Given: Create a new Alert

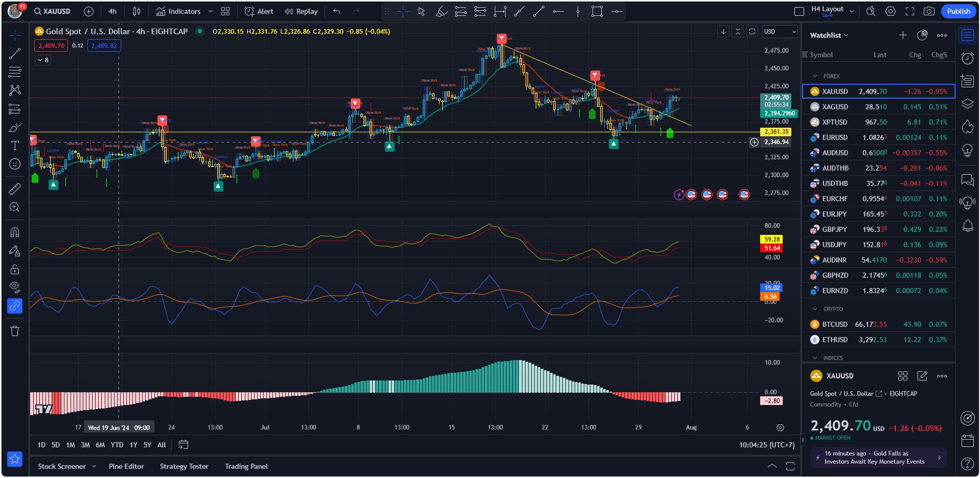Looking at the screenshot, I should tap(259, 11).
